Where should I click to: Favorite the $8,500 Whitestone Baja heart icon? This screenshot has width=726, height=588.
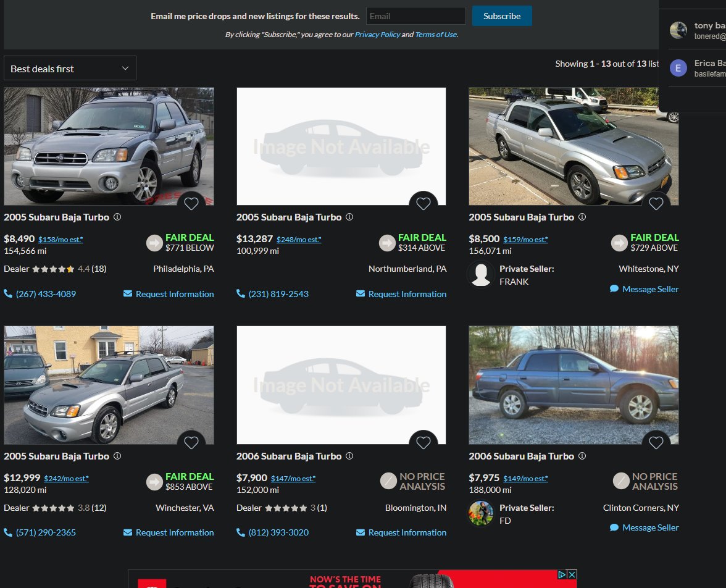point(656,203)
